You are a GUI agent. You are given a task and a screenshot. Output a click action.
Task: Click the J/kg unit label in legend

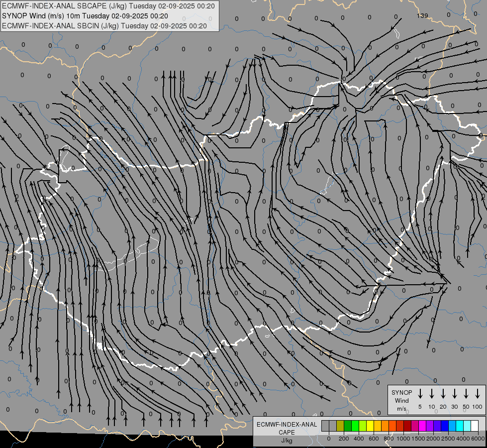tap(287, 441)
